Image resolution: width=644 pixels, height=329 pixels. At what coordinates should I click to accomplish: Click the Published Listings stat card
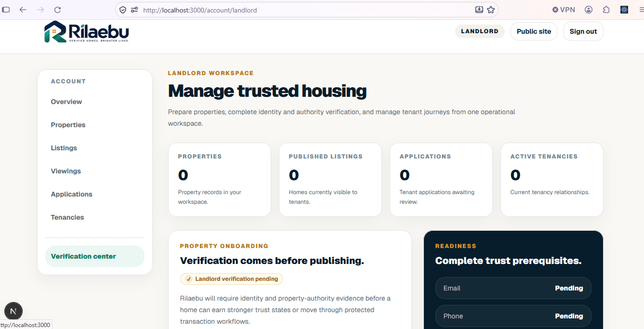coord(330,180)
